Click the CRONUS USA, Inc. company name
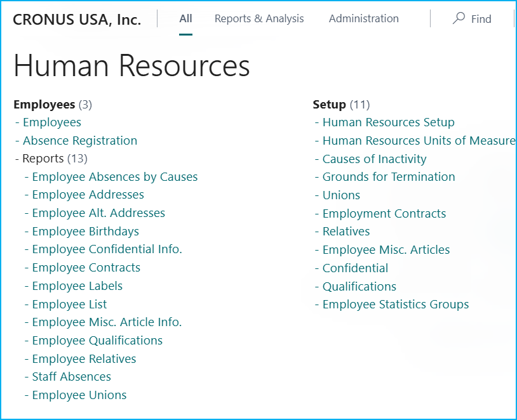The image size is (517, 420). click(77, 20)
